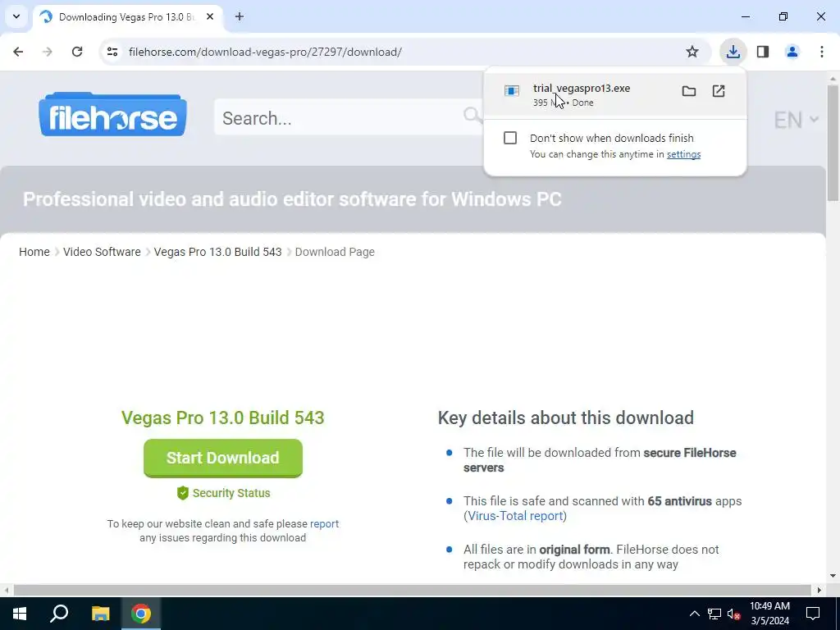This screenshot has height=630, width=840.
Task: Click the muted volume tray icon
Action: [x=734, y=614]
